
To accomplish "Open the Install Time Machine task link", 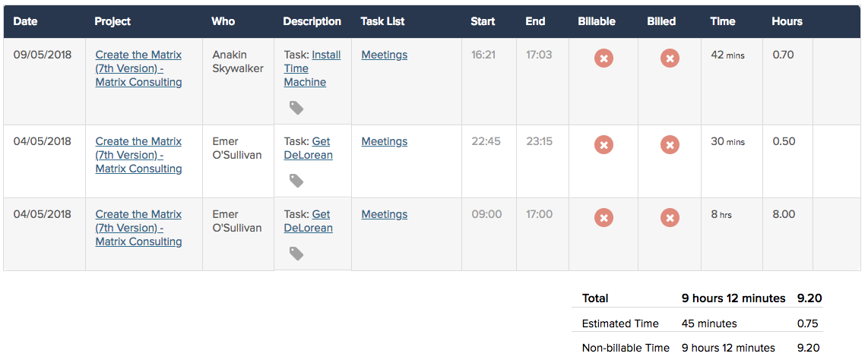I will tap(312, 68).
